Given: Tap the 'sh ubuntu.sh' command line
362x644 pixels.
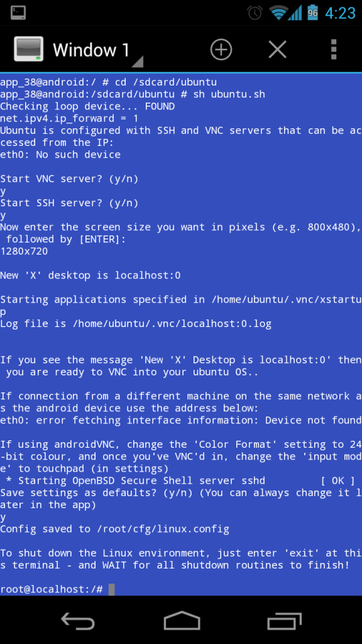Looking at the screenshot, I should [x=133, y=94].
